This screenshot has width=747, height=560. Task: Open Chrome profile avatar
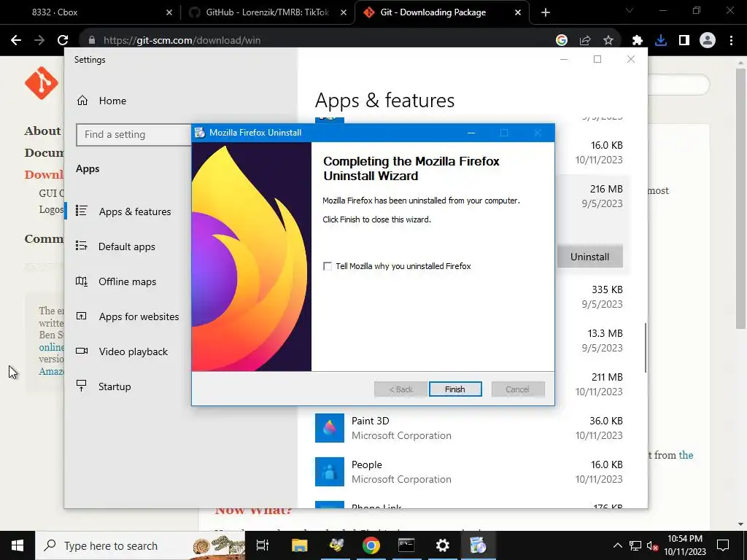(708, 41)
